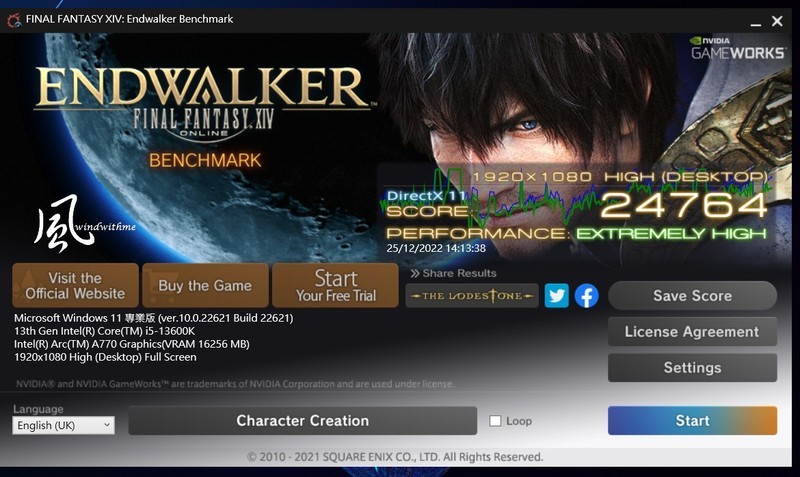Visit the Official Website button
Viewport: 800px width, 477px height.
pos(76,285)
